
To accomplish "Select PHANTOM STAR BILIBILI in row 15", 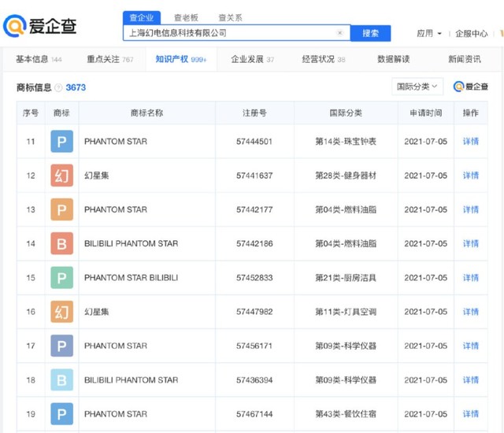I will click(x=132, y=278).
